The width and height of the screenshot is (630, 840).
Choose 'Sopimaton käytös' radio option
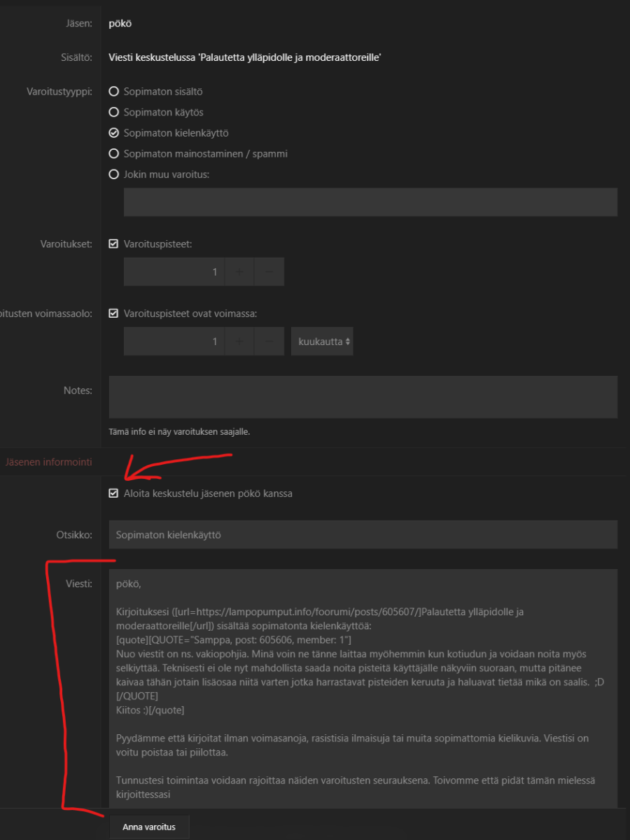coord(114,112)
